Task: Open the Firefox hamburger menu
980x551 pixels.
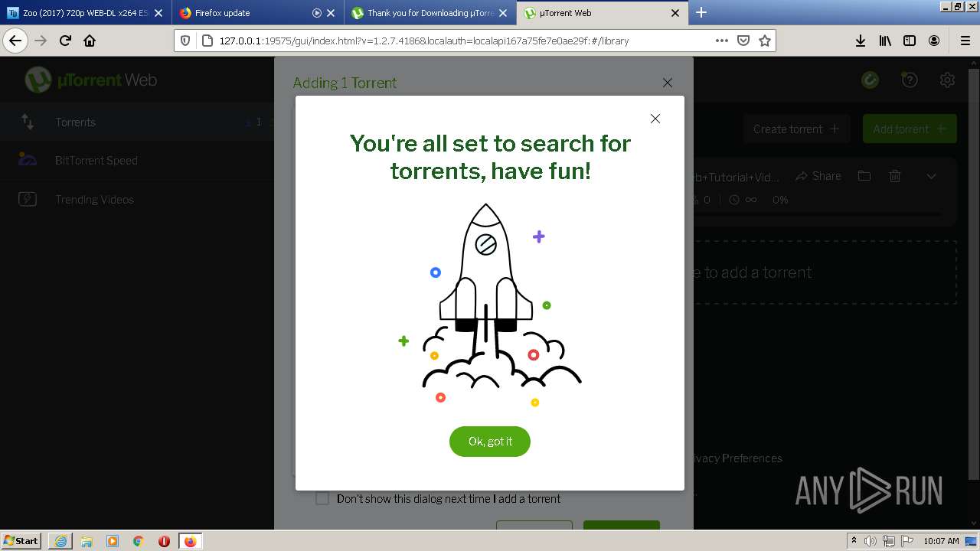Action: pyautogui.click(x=965, y=41)
